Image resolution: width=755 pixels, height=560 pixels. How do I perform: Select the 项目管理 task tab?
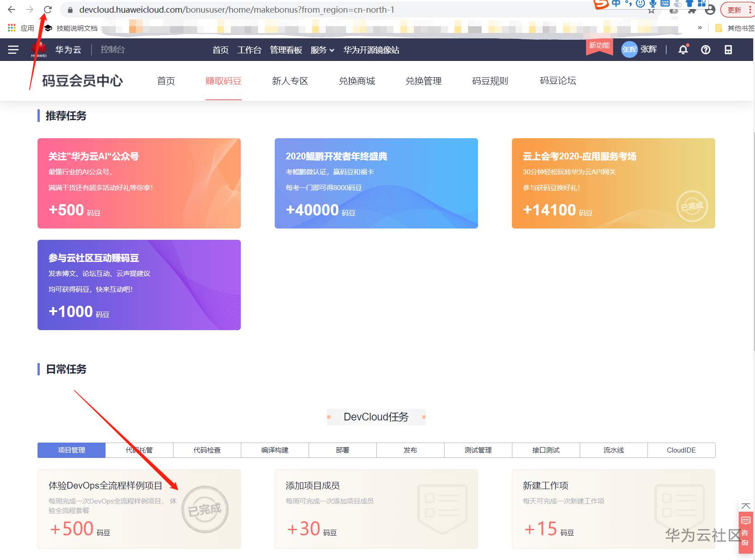click(x=71, y=450)
